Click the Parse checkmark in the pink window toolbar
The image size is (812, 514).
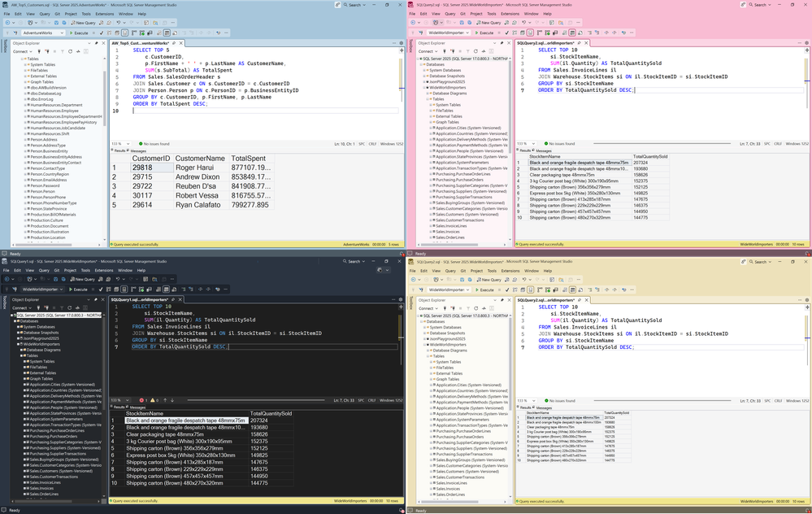click(507, 33)
